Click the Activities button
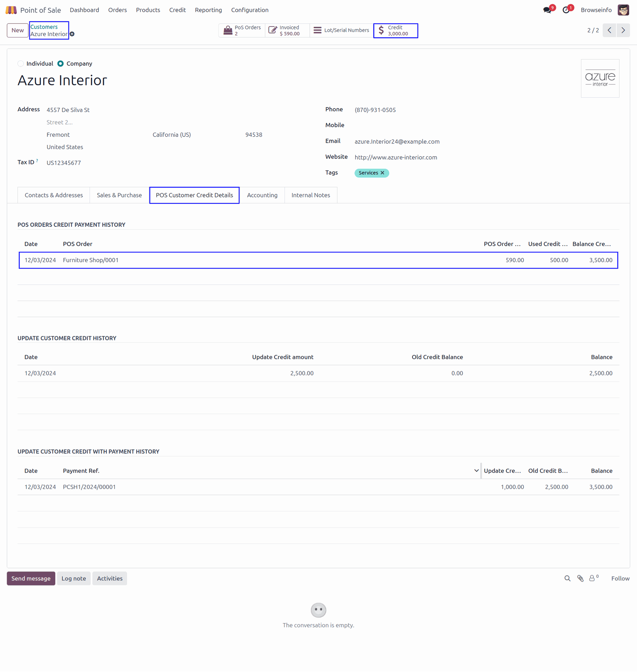This screenshot has height=672, width=637. point(110,578)
